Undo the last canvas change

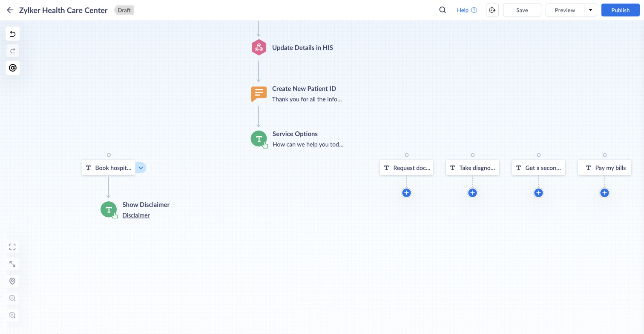click(13, 34)
